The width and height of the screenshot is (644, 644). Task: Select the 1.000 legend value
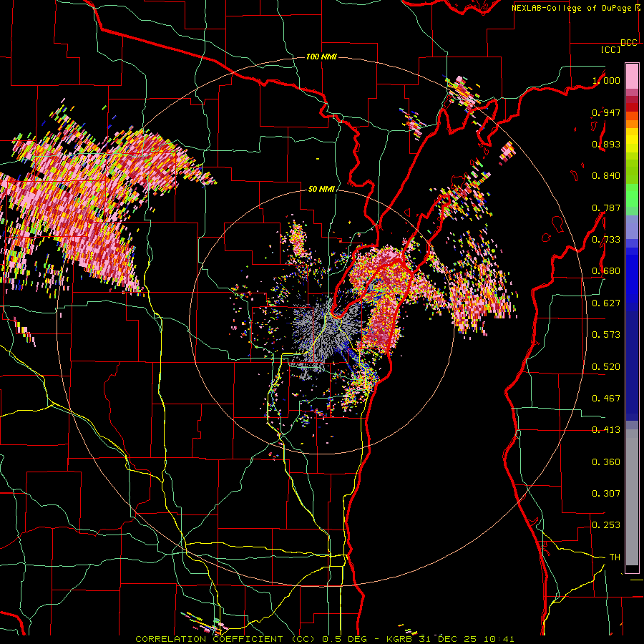[x=606, y=80]
